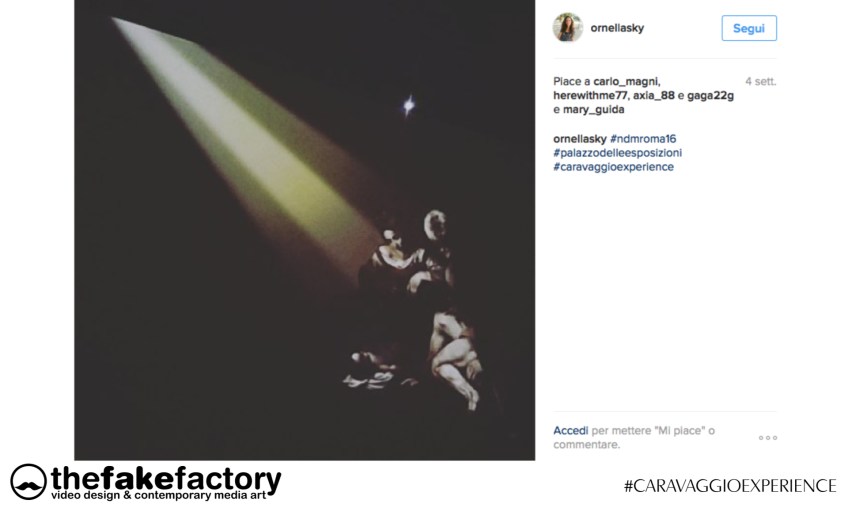Image resolution: width=848 pixels, height=507 pixels.
Task: Click the light beam photo post
Action: [304, 230]
